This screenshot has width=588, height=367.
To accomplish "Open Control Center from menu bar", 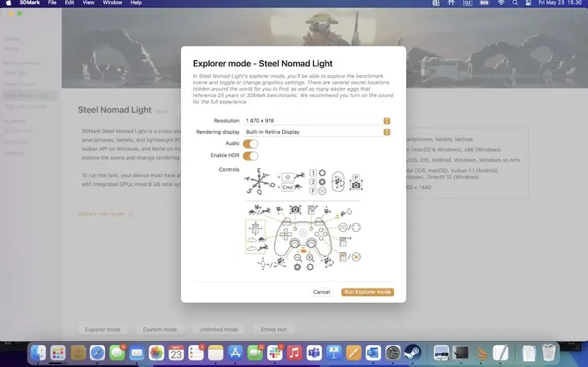I will pos(528,3).
